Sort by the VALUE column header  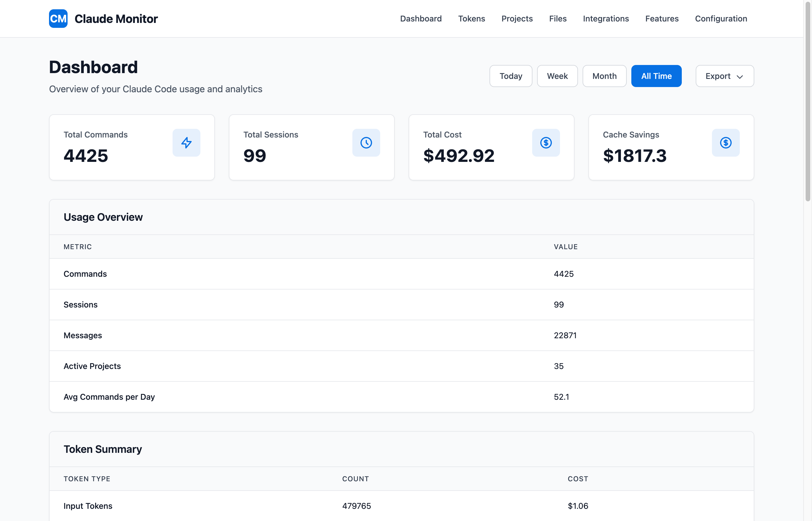tap(565, 247)
